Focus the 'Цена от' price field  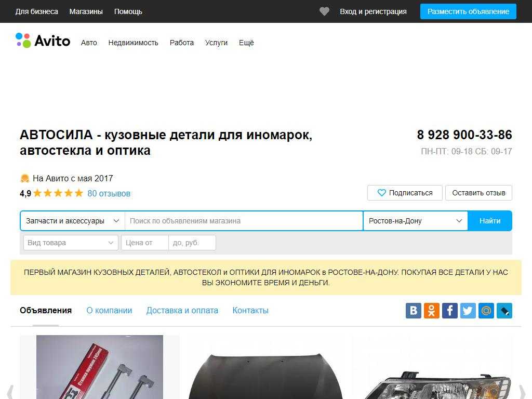point(145,243)
